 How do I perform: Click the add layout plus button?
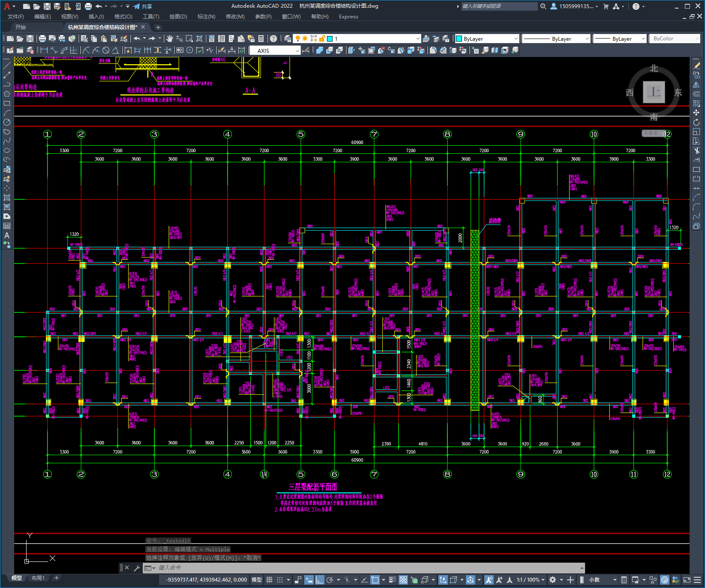tap(56, 578)
